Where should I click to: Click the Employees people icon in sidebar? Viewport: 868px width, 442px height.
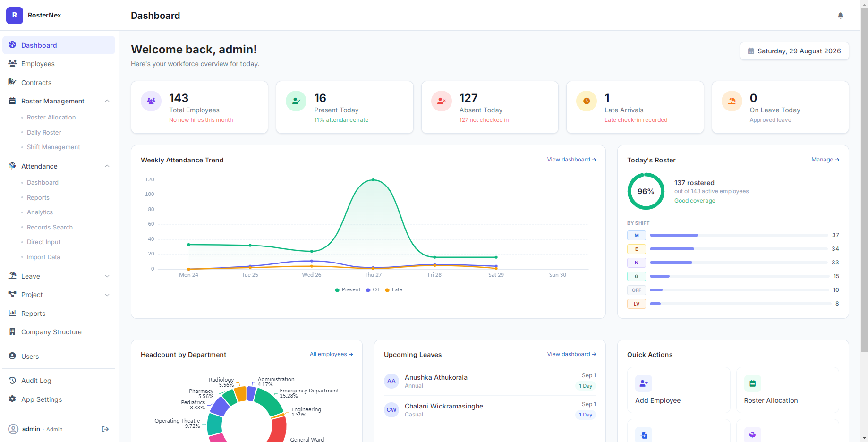12,63
